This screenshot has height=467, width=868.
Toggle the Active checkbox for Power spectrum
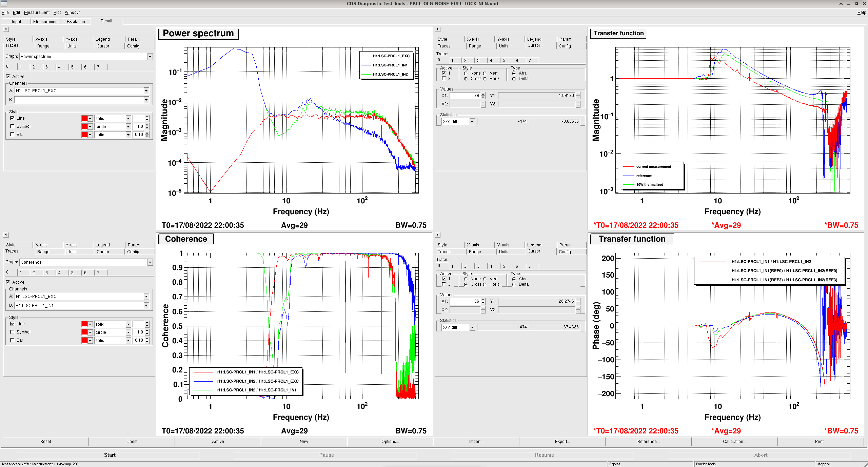[x=8, y=76]
